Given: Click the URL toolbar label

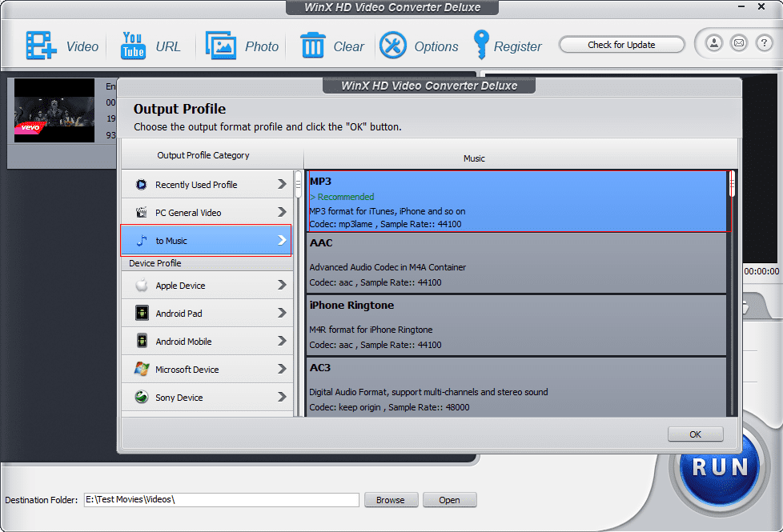Looking at the screenshot, I should pyautogui.click(x=168, y=46).
